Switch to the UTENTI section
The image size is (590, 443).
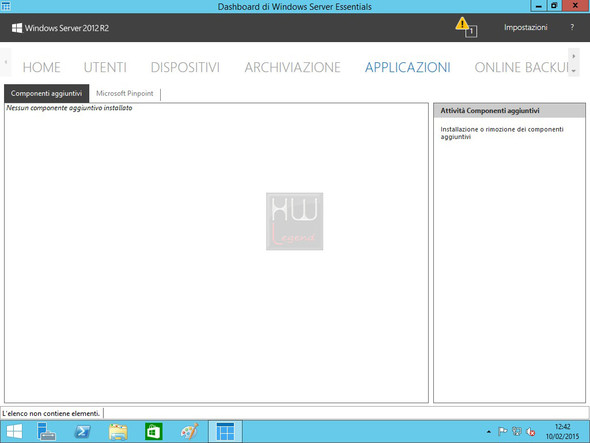pyautogui.click(x=105, y=67)
